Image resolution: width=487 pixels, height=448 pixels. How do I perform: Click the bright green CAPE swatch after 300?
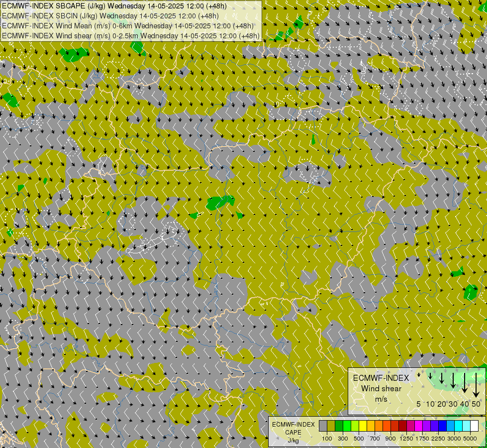(347, 426)
